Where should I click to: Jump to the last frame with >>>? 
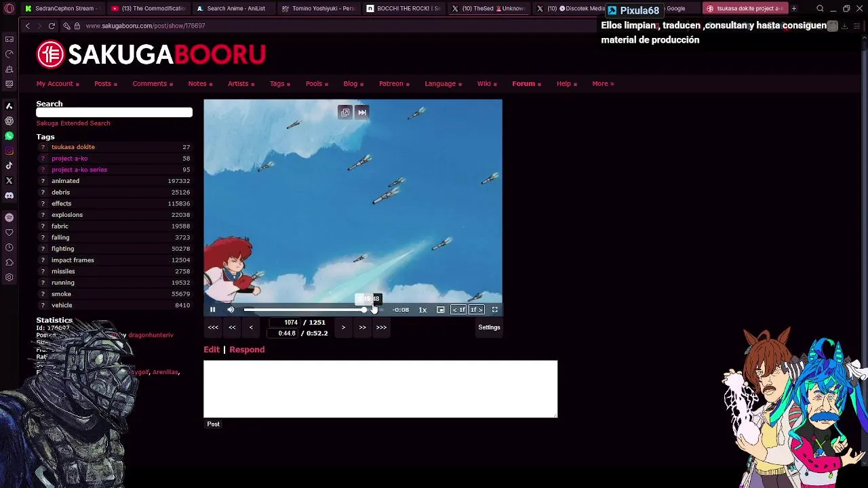(x=381, y=327)
